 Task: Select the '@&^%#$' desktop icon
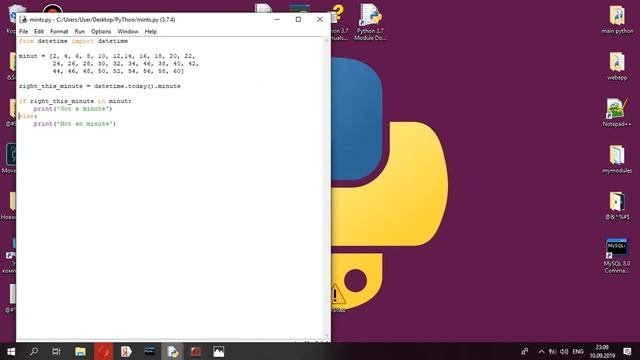(617, 206)
